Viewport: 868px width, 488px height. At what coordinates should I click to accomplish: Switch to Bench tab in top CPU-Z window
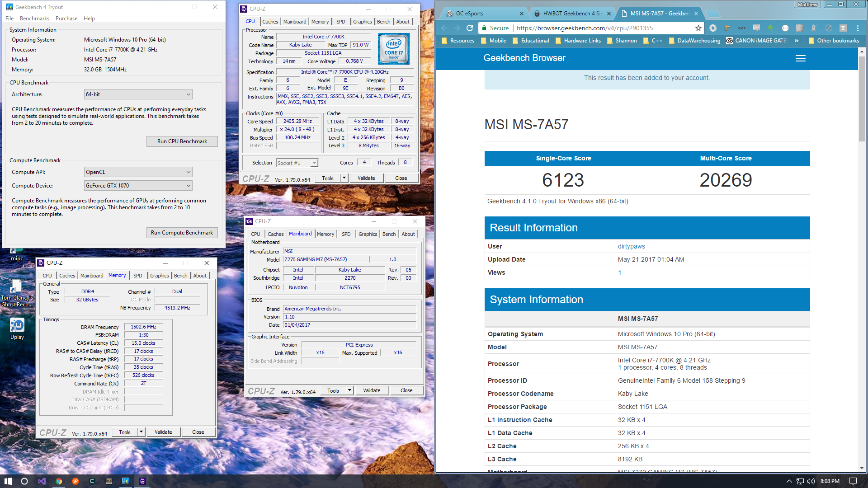tap(383, 22)
